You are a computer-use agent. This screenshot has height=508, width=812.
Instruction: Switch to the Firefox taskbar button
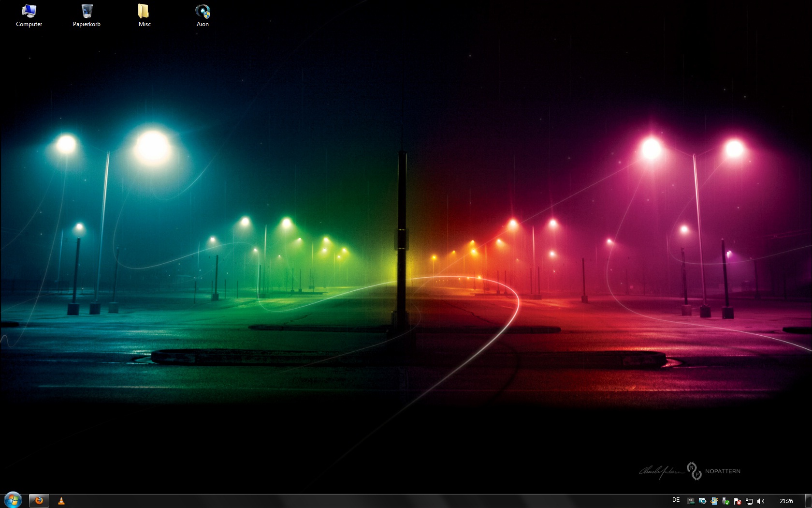pyautogui.click(x=39, y=501)
